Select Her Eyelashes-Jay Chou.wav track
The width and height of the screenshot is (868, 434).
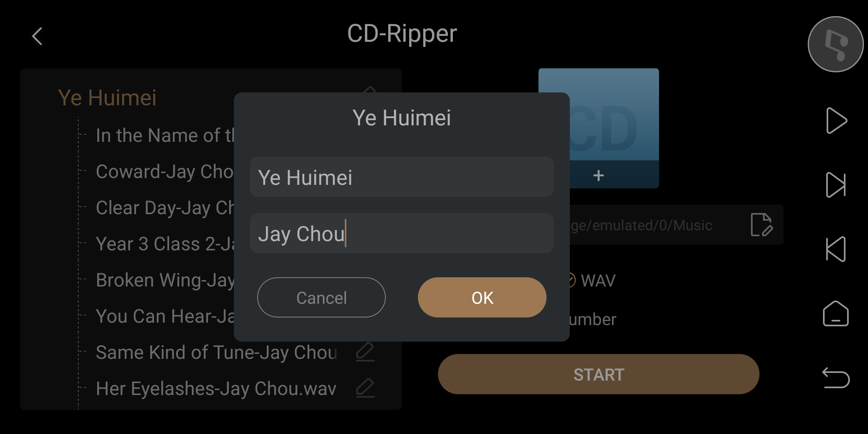216,389
